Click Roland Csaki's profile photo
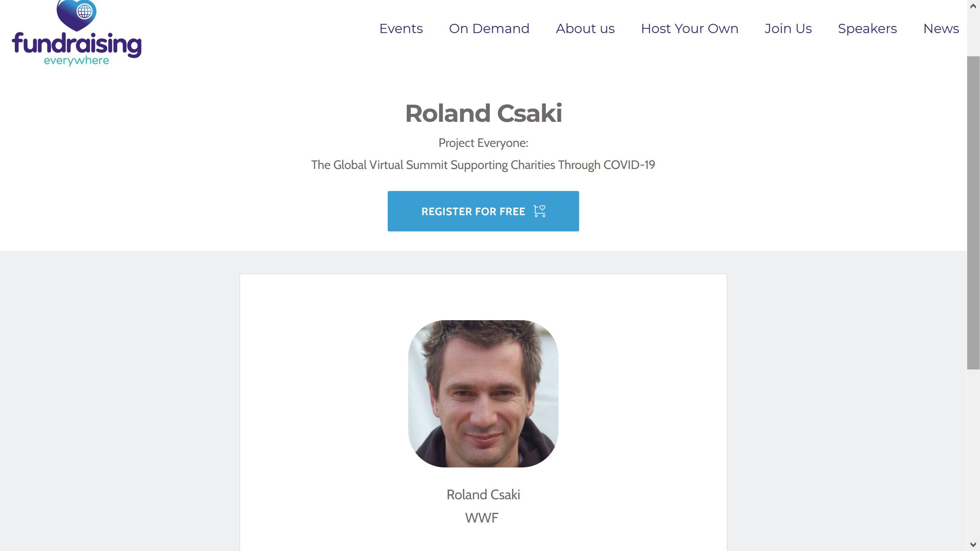Screen dimensions: 980x551 [483, 394]
